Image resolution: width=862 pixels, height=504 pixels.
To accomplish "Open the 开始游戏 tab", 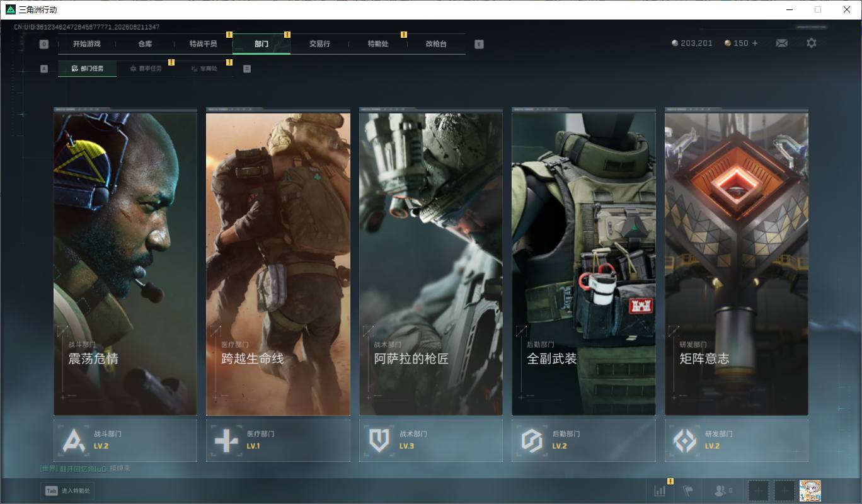I will click(x=86, y=44).
